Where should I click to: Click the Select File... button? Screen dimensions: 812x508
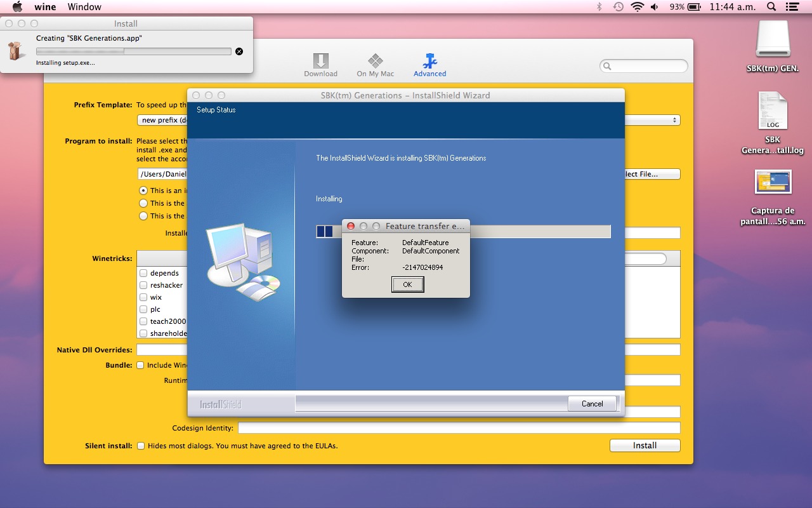coord(652,174)
